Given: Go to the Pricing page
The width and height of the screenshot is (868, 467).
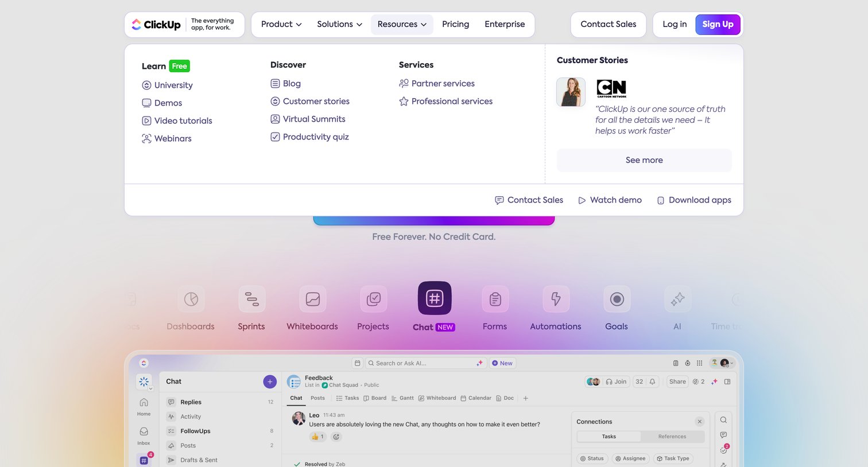Looking at the screenshot, I should coord(455,24).
